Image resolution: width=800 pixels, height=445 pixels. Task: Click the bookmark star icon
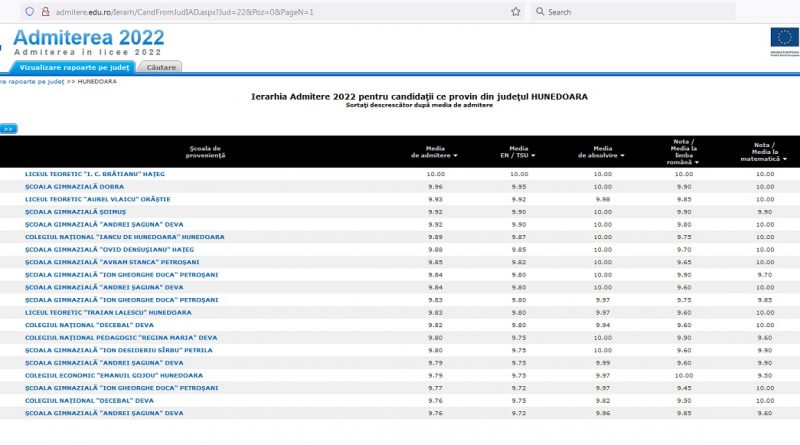coord(515,12)
